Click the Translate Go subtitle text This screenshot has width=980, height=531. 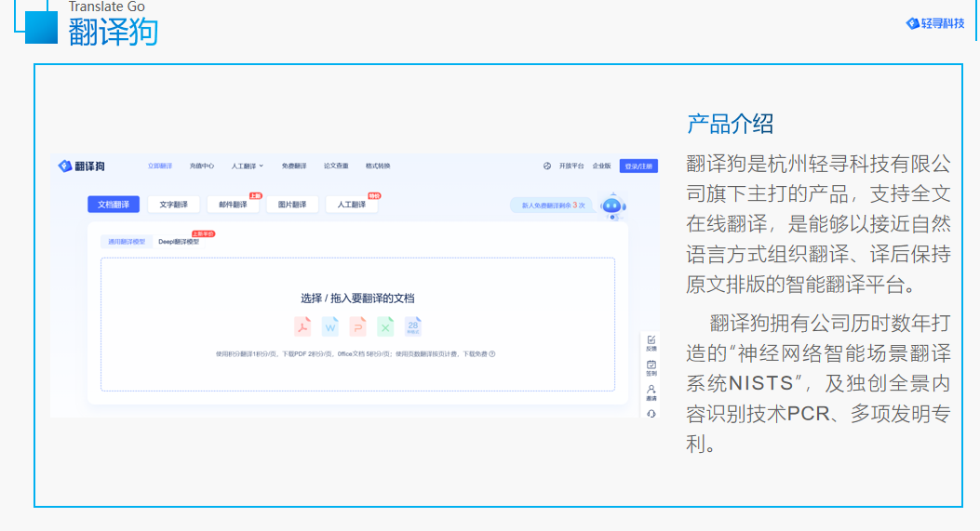(107, 7)
